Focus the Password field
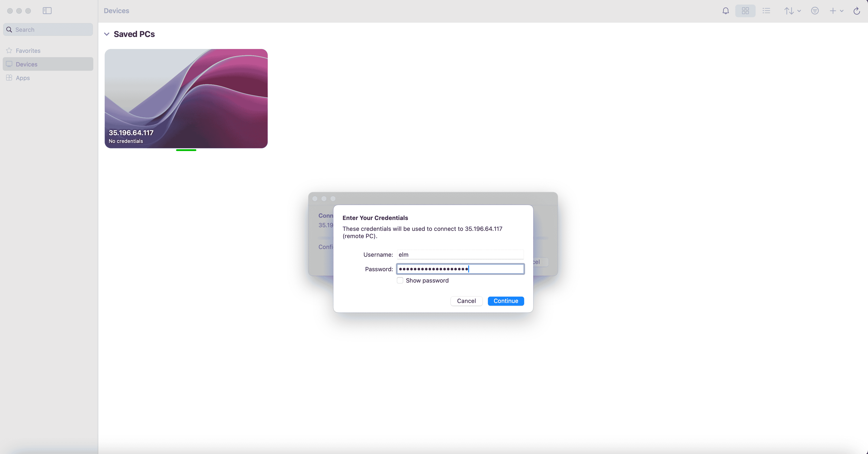Image resolution: width=868 pixels, height=454 pixels. pos(460,269)
